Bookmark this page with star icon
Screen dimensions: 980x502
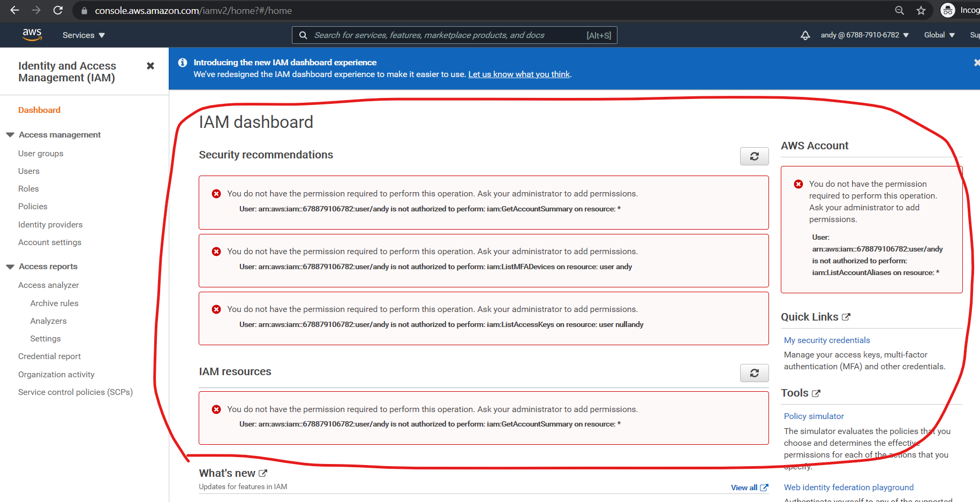pyautogui.click(x=921, y=11)
